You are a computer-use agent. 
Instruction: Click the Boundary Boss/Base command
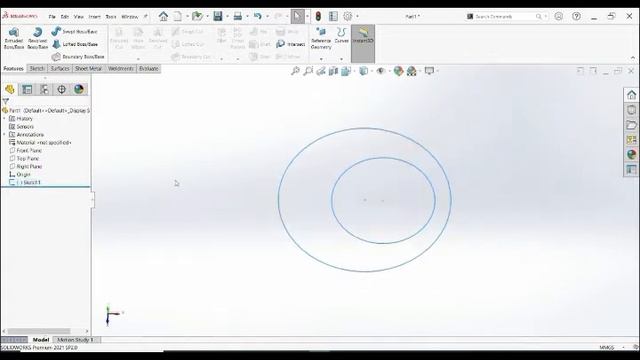(78, 57)
